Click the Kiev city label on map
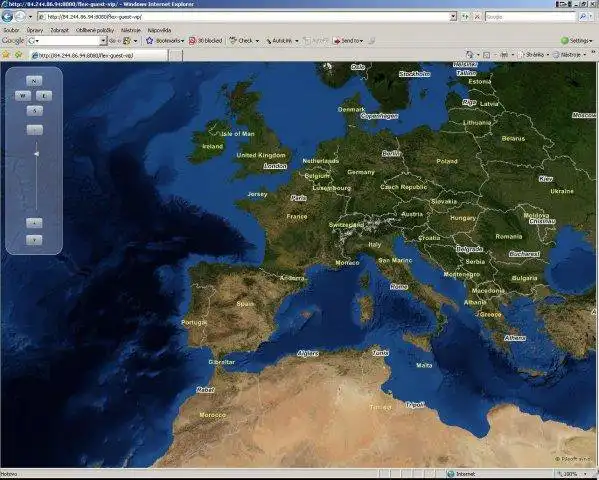Viewport: 599px width, 480px height. (546, 178)
